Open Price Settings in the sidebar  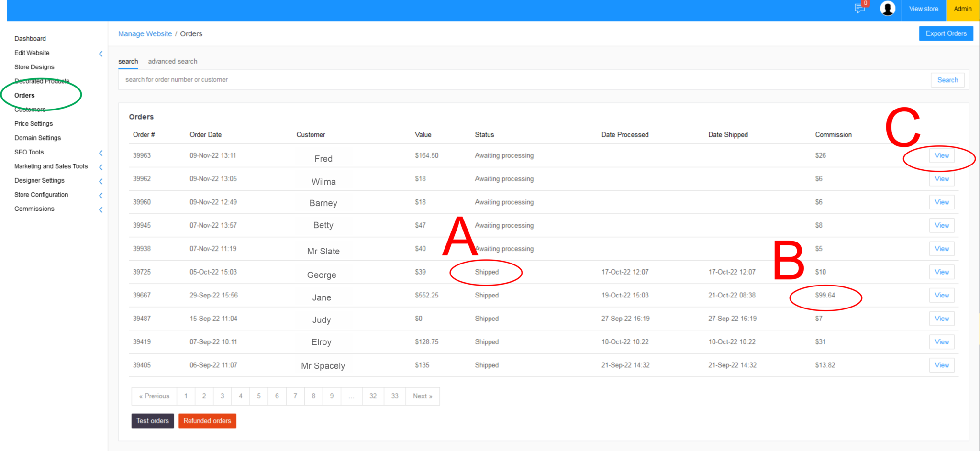(33, 124)
